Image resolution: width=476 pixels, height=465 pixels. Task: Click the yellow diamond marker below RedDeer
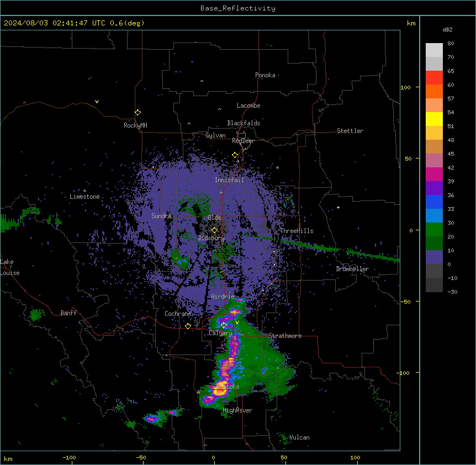pyautogui.click(x=235, y=155)
